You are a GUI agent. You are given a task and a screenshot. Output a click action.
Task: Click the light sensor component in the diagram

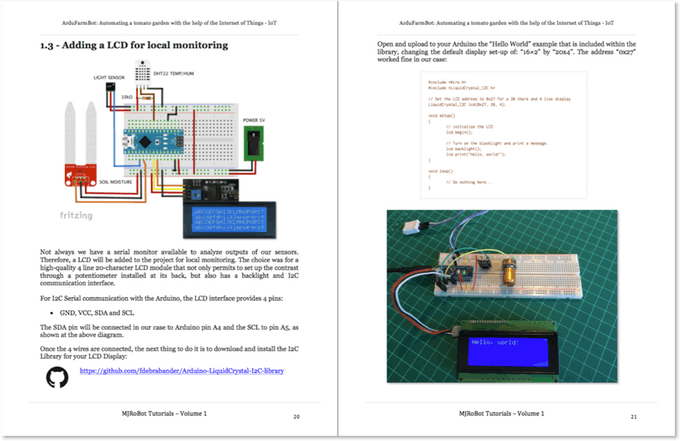[111, 87]
